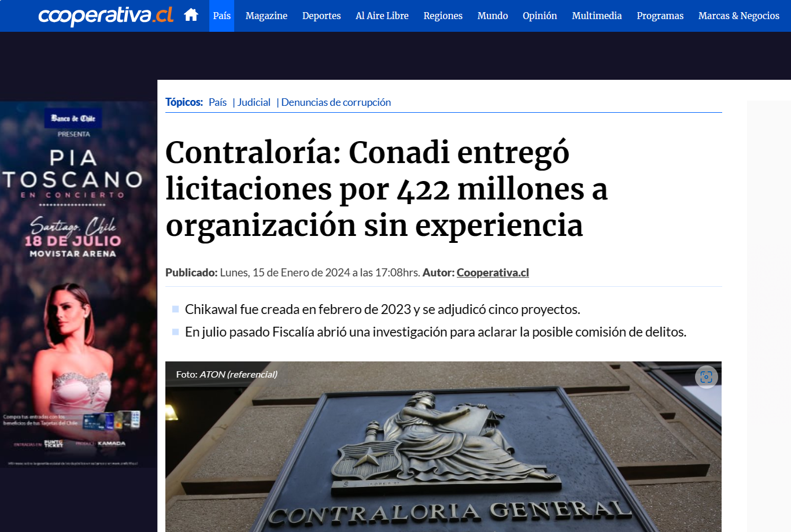Click the image search camera icon on photo
This screenshot has height=532, width=791.
[x=706, y=377]
